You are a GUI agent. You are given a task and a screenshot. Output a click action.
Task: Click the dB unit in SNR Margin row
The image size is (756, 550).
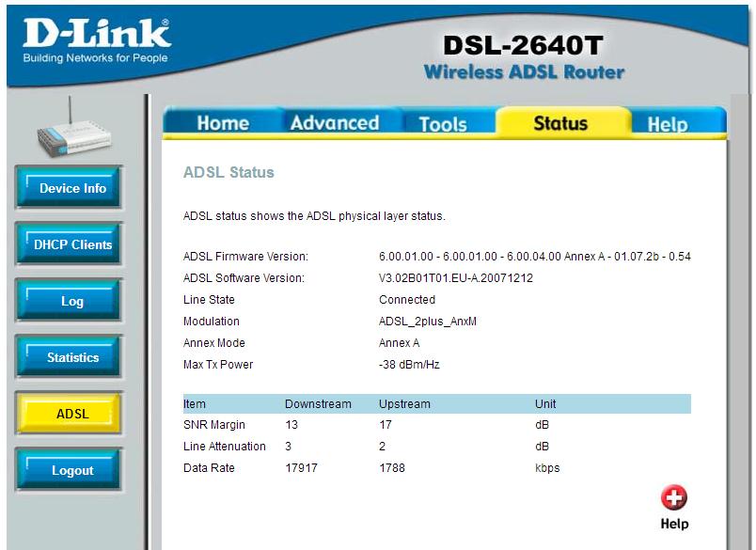542,425
